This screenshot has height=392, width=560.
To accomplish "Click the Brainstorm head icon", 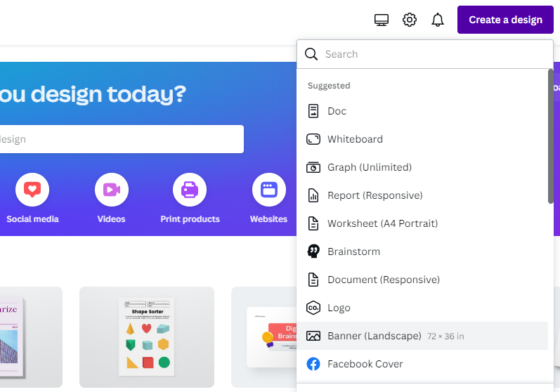I will [313, 251].
